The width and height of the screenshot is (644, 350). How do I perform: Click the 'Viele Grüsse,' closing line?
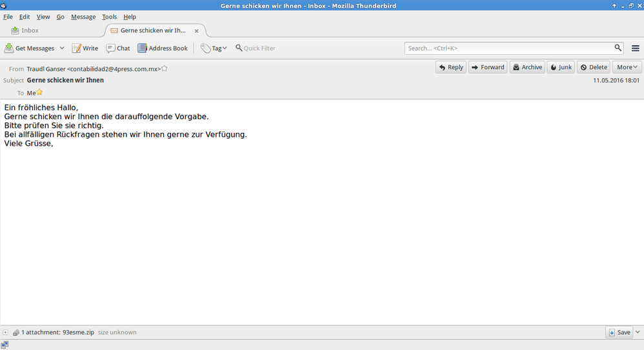pos(29,144)
